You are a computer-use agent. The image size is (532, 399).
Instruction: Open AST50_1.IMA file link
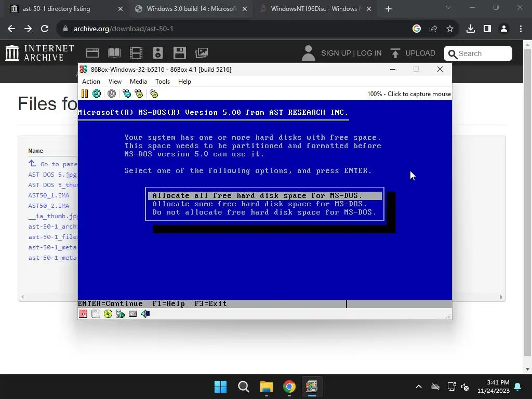click(x=48, y=195)
